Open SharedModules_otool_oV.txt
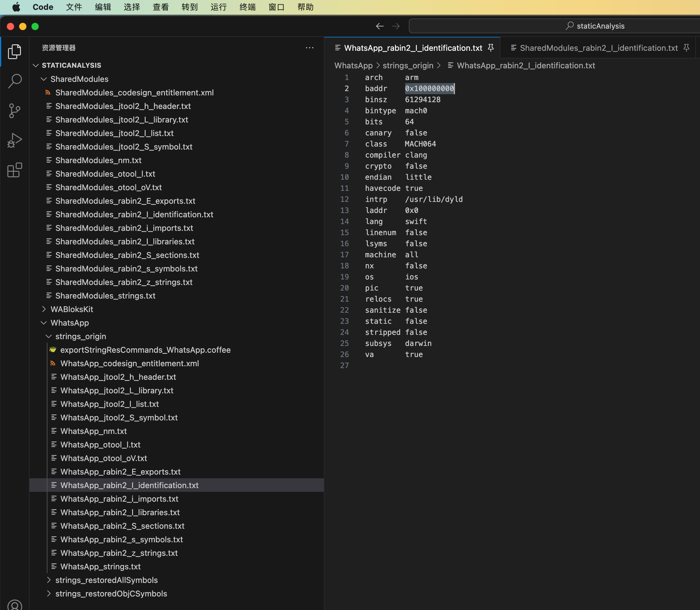The height and width of the screenshot is (610, 700). [108, 187]
